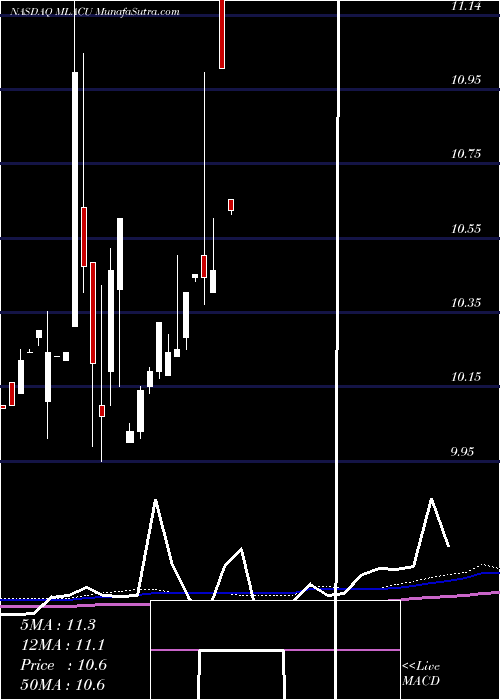The height and width of the screenshot is (700, 500).
Task: Click the 10.95 price axis label
Action: 467,80
